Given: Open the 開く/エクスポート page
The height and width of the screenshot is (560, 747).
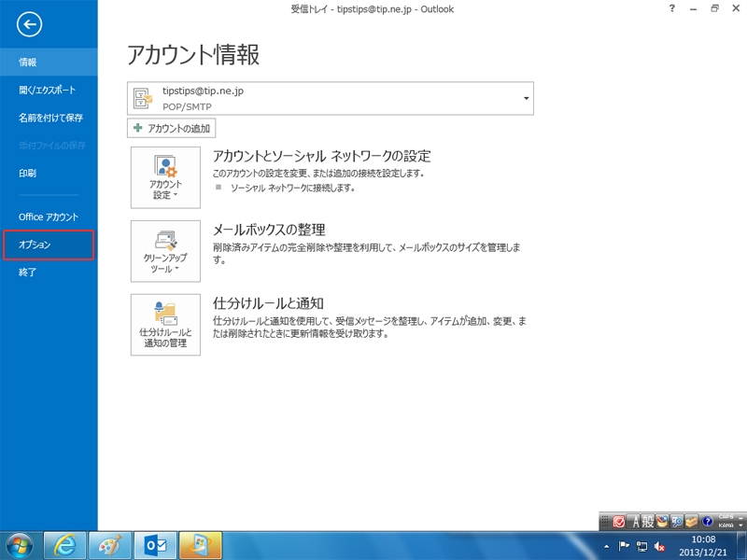Looking at the screenshot, I should pos(49,90).
